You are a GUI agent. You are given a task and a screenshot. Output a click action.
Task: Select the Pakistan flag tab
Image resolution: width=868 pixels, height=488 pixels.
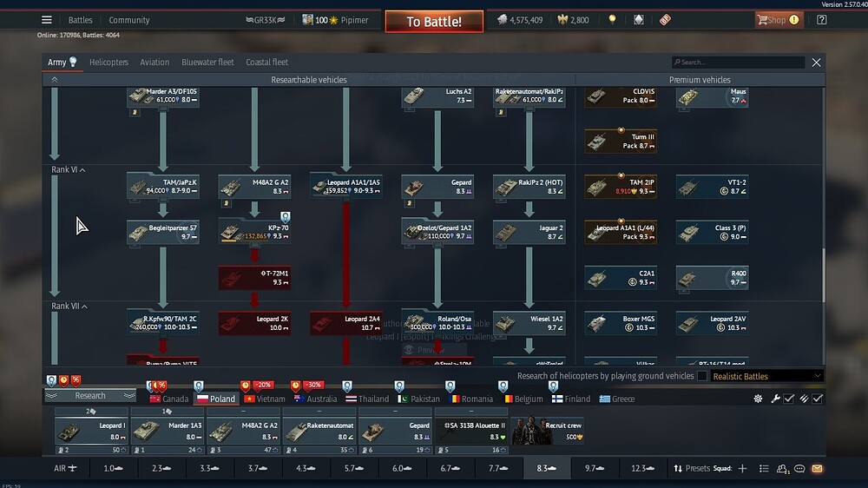[419, 399]
